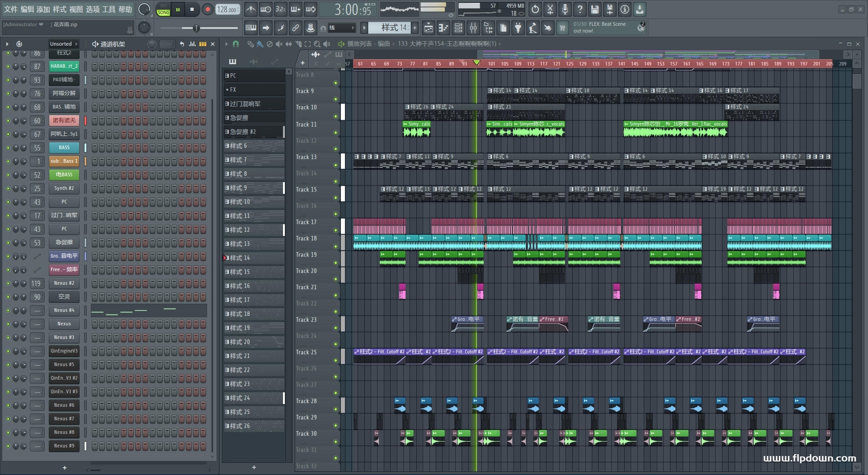Open the microphone recording icon
This screenshot has height=475, width=868.
tap(565, 9)
